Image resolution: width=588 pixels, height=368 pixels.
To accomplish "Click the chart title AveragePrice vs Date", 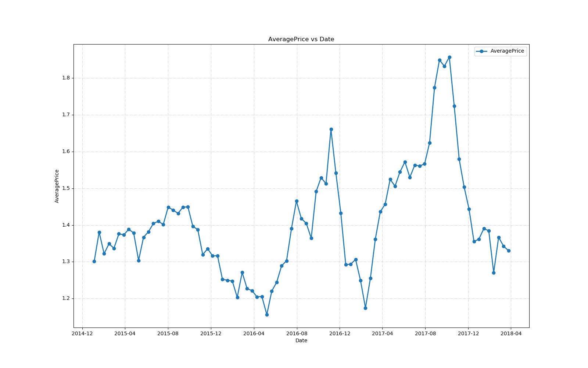I will pyautogui.click(x=301, y=39).
